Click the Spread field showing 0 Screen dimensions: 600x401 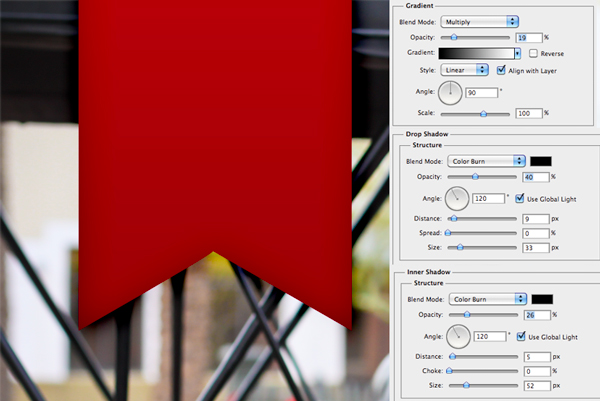tap(536, 233)
